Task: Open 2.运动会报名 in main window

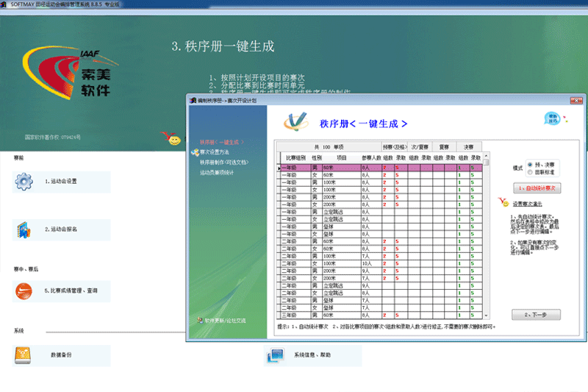Action: pyautogui.click(x=61, y=229)
